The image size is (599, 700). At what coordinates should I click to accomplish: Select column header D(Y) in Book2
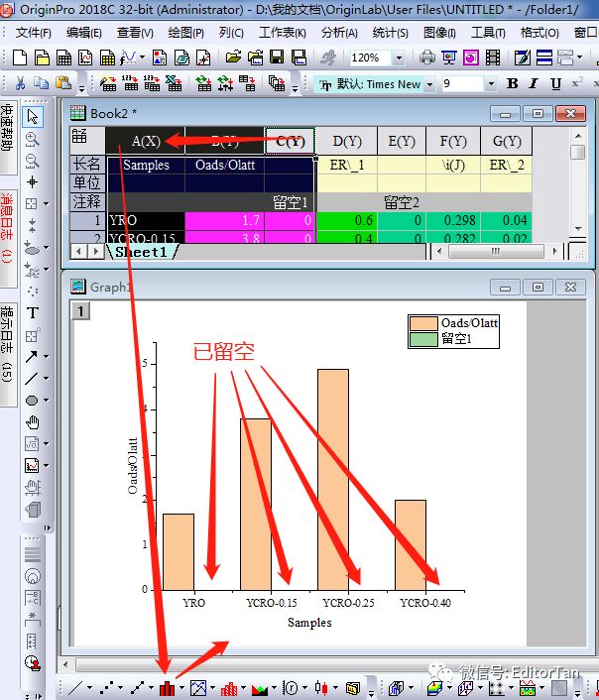pyautogui.click(x=347, y=141)
